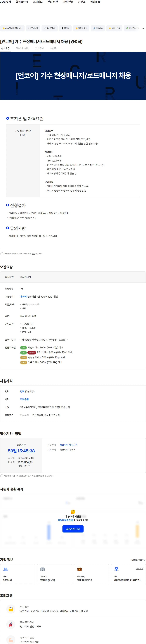146x644 pixels.
Task: Open the 합격축하금 menu
Action: pyautogui.click(x=22, y=2)
